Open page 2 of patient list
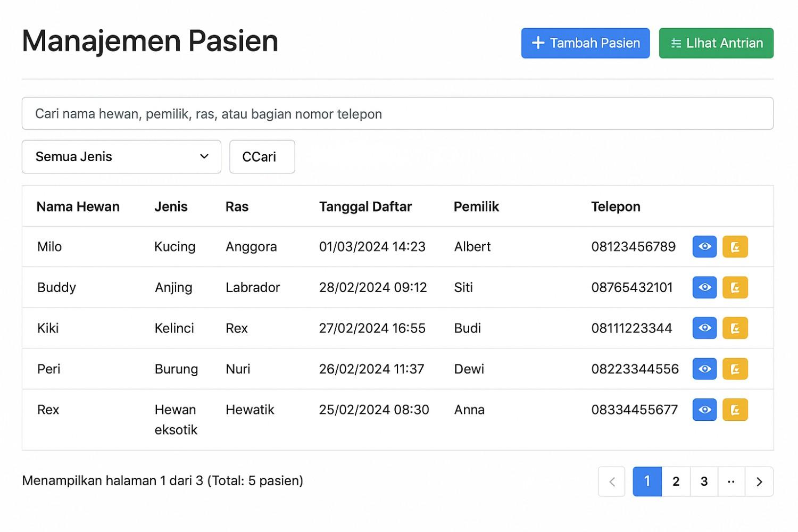This screenshot has width=798, height=532. (x=676, y=481)
